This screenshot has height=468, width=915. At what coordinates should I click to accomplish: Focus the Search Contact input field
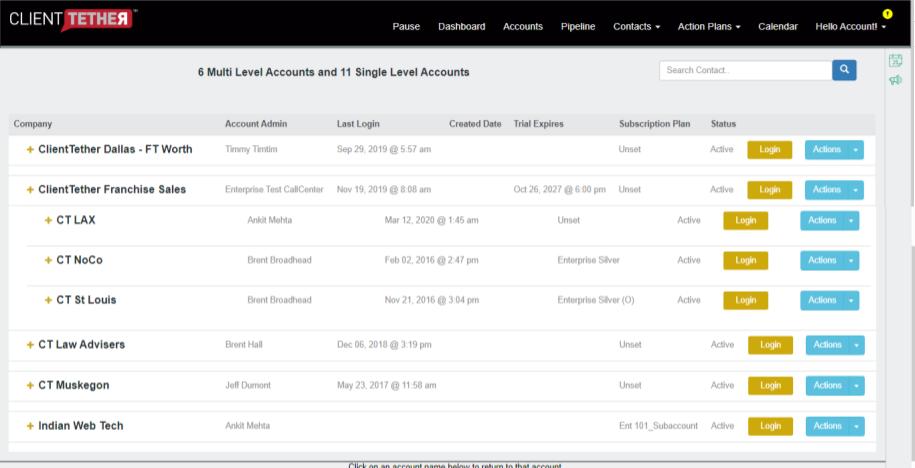pos(746,70)
